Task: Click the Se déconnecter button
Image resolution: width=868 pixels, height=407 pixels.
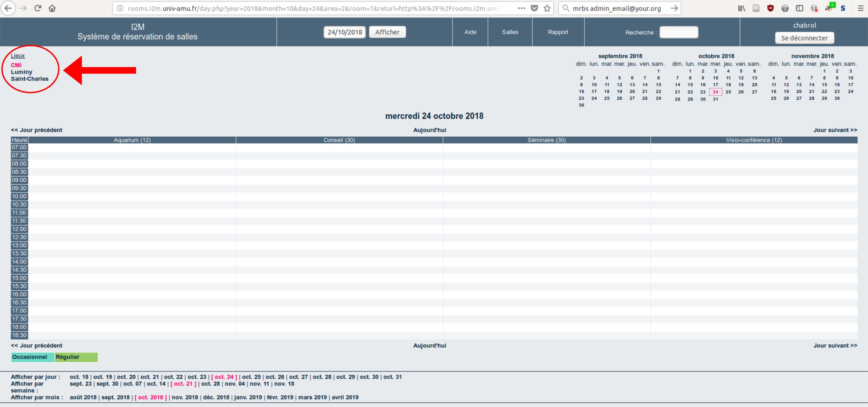Action: click(804, 38)
